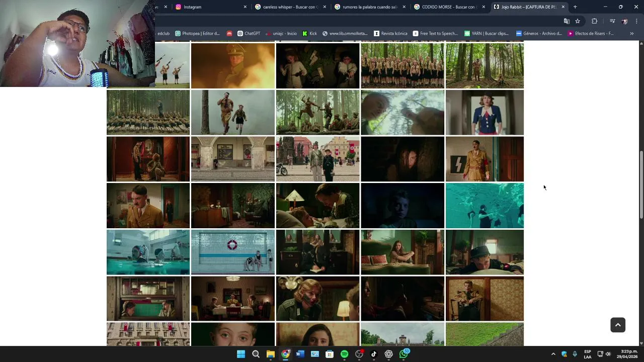The width and height of the screenshot is (644, 362).
Task: Click the Chrome taskbar icon
Action: coord(285,354)
